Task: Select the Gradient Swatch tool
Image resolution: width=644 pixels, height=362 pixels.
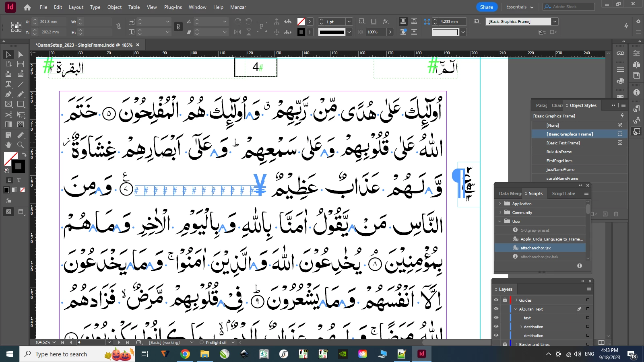Action: [8, 125]
